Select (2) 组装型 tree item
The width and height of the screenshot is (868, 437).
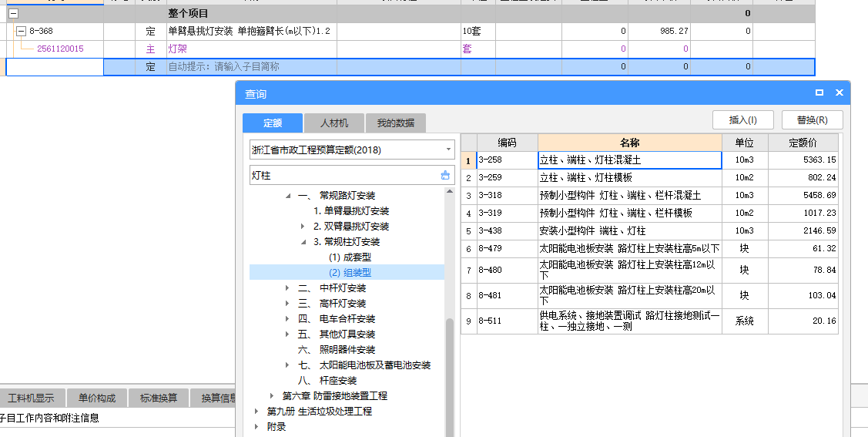350,273
